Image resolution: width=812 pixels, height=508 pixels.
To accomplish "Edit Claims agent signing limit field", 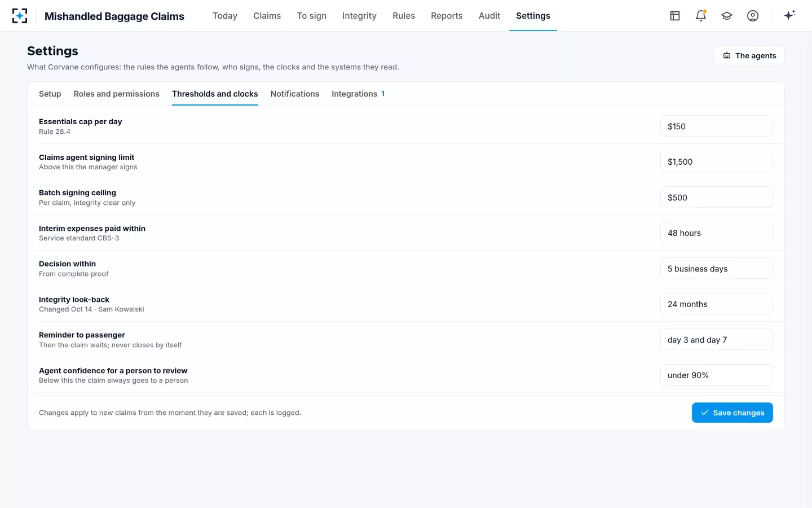I will [x=716, y=161].
